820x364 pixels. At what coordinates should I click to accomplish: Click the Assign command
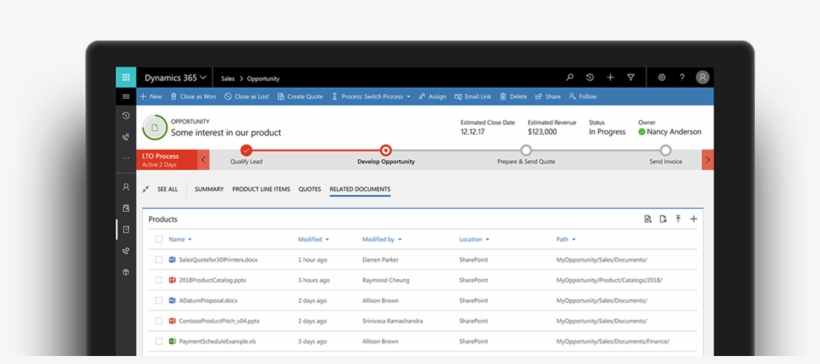432,97
